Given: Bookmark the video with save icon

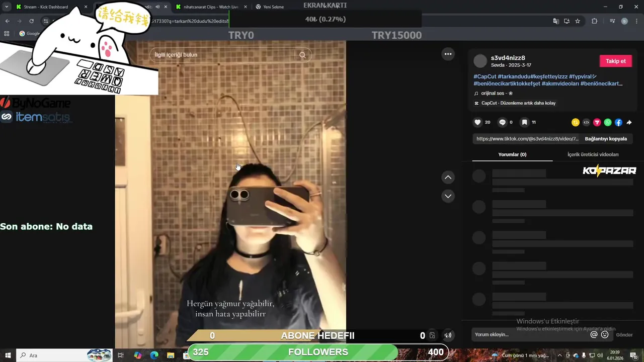Looking at the screenshot, I should (524, 122).
